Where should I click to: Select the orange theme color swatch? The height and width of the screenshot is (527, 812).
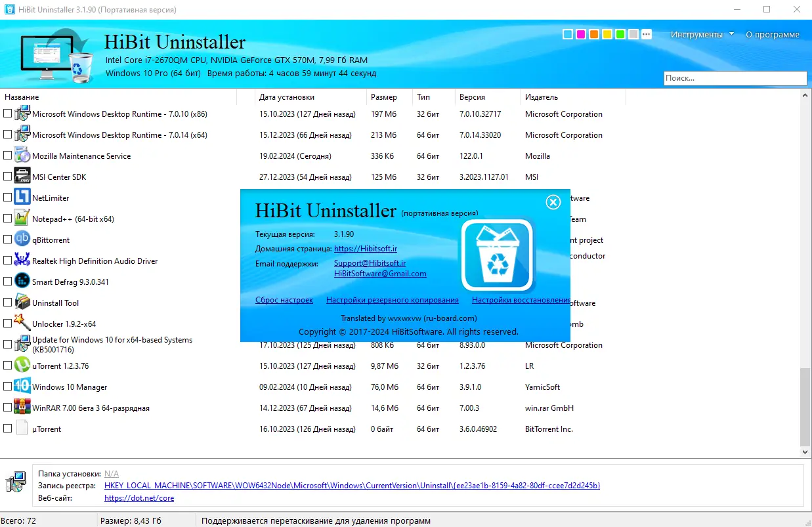(x=594, y=34)
